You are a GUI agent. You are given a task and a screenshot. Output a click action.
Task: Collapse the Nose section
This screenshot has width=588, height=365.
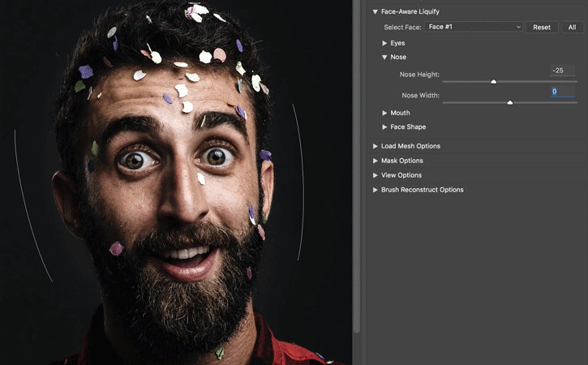click(384, 57)
